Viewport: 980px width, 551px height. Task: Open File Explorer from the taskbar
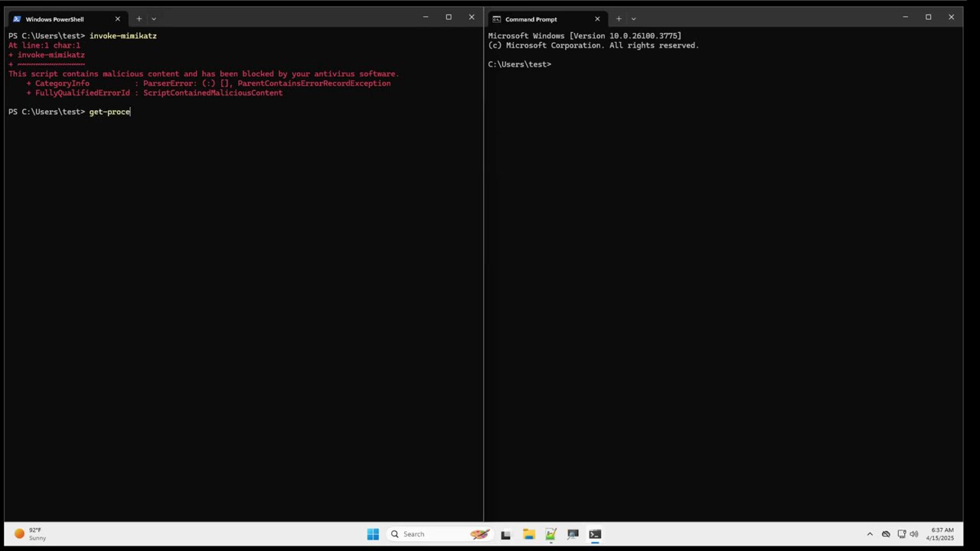[528, 534]
